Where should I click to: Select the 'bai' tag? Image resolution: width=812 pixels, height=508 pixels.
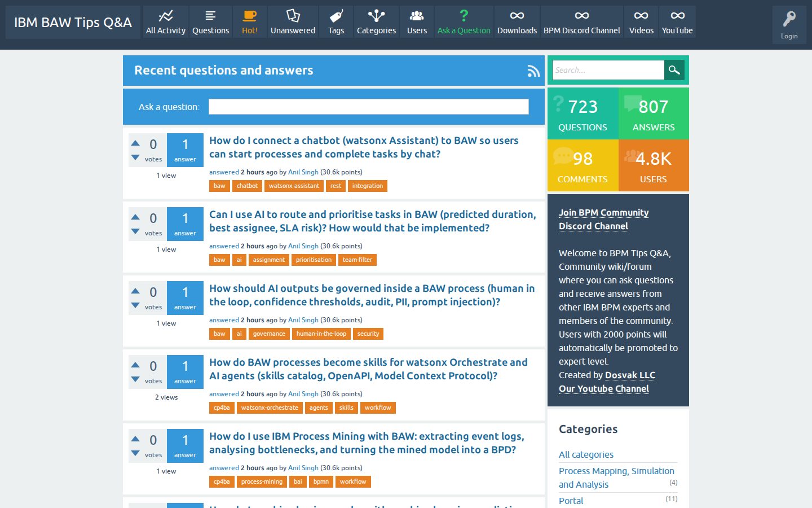(298, 481)
